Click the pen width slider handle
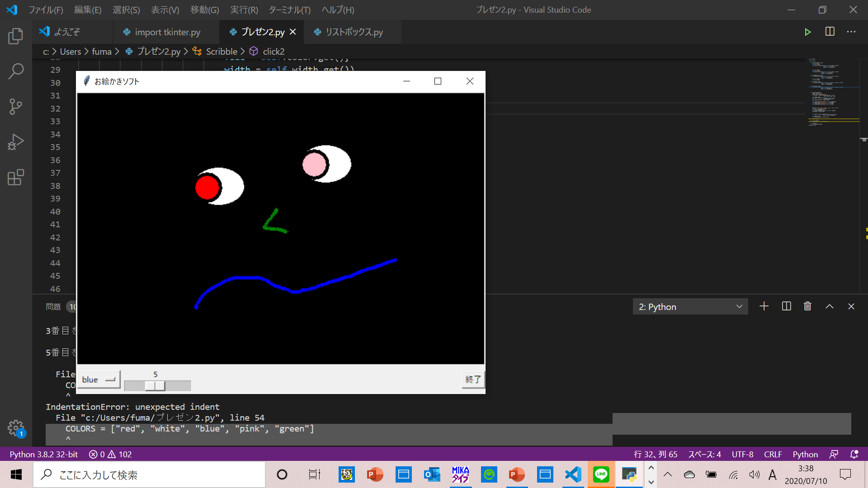This screenshot has height=488, width=868. [x=155, y=386]
